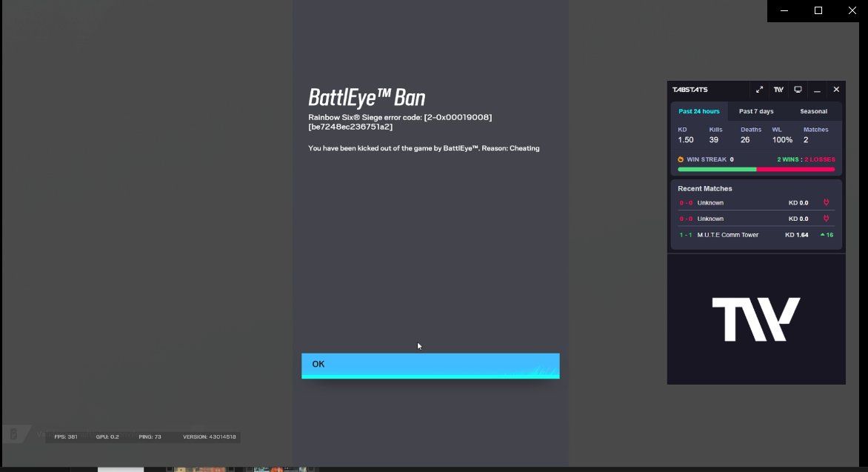Click the Recent Matches heading
The image size is (868, 472).
[x=705, y=189]
